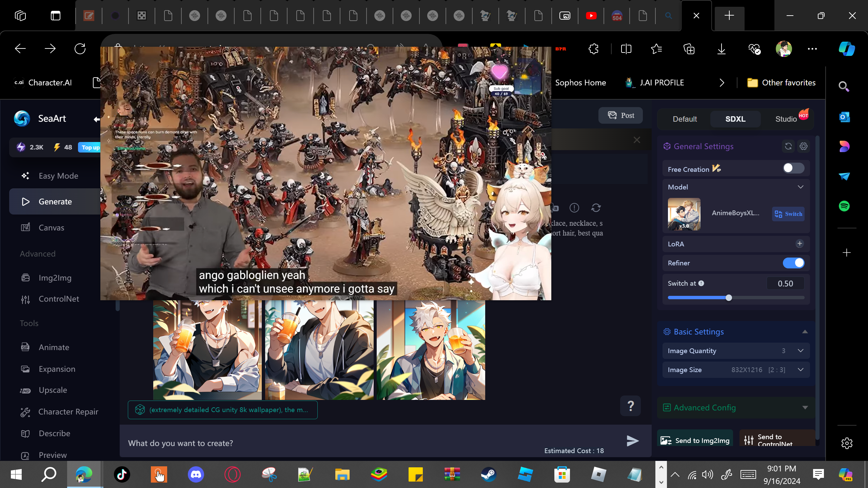Show hidden system tray icons

[675, 474]
